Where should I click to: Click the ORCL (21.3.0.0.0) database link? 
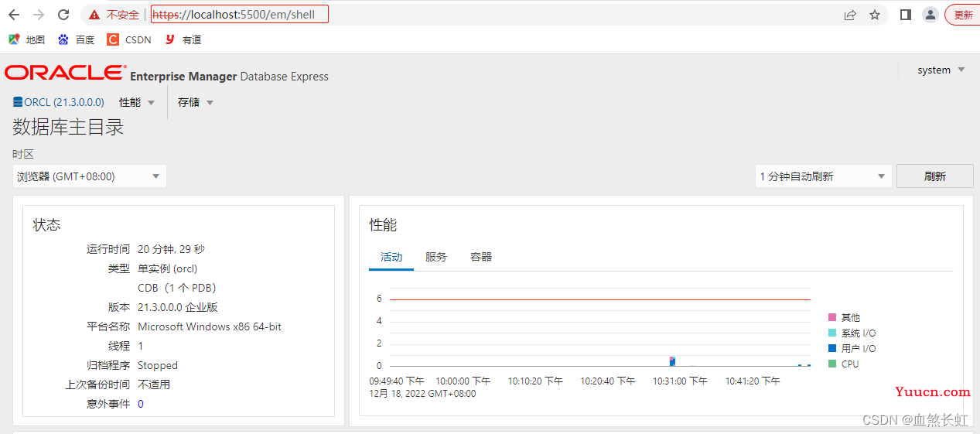(x=64, y=102)
